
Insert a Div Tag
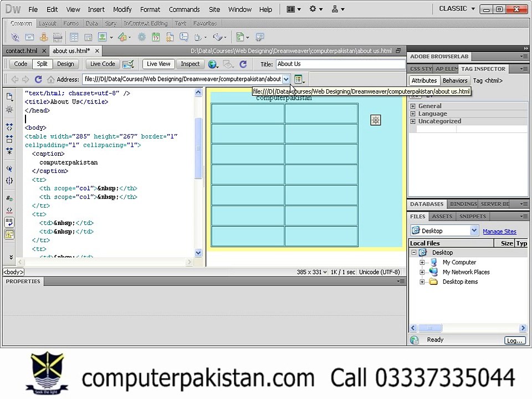coord(88,37)
